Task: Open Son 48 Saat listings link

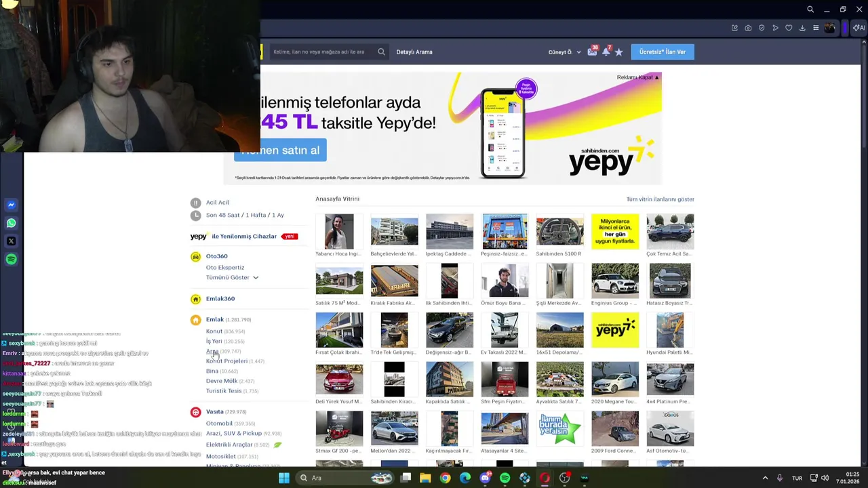Action: coord(223,215)
